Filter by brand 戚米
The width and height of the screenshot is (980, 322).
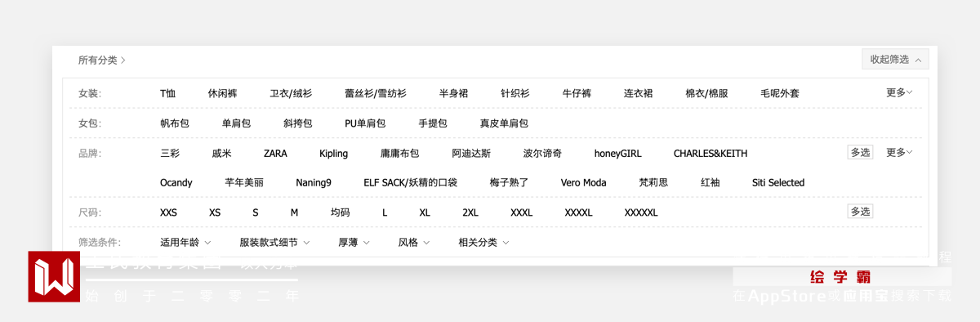click(x=221, y=153)
